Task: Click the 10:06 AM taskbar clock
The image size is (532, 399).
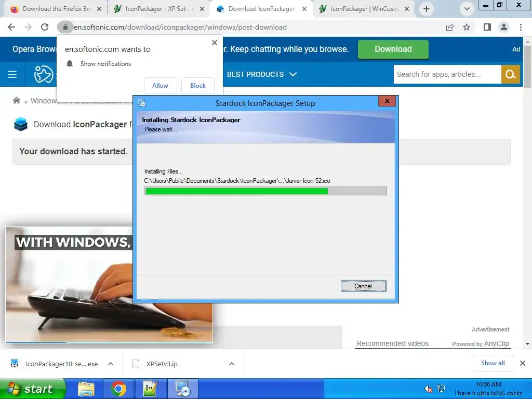Action: click(x=488, y=384)
